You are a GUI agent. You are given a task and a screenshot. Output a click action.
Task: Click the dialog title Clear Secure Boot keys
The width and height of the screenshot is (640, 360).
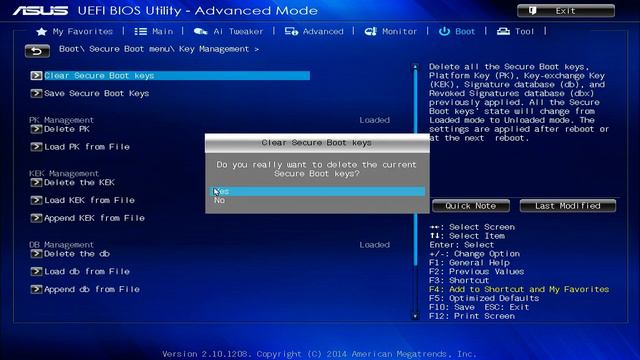[x=317, y=143]
